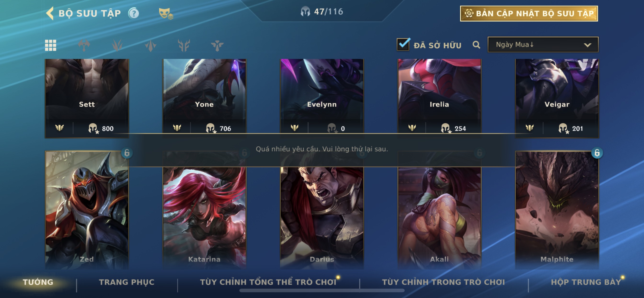
Task: Filter champions by the second role icon
Action: click(x=117, y=45)
